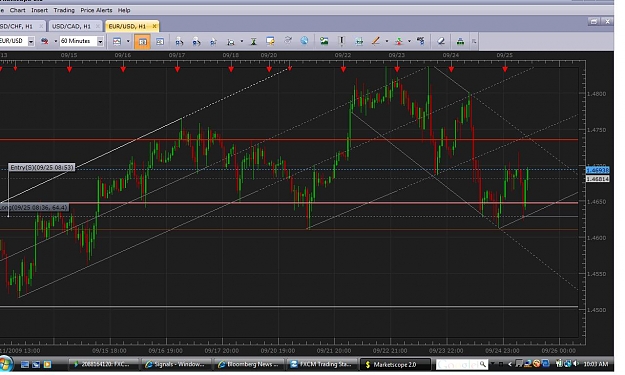625x375 pixels.
Task: Click the red day marker under 09/22
Action: pyautogui.click(x=344, y=69)
